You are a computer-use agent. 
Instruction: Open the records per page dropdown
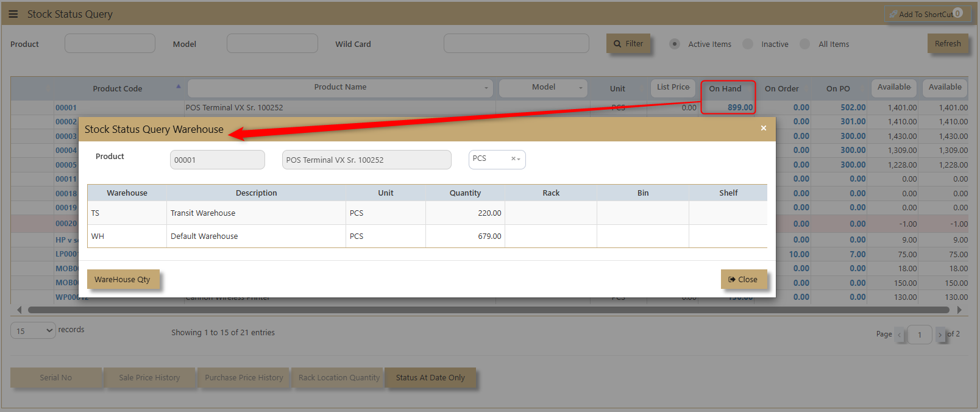[x=33, y=331]
